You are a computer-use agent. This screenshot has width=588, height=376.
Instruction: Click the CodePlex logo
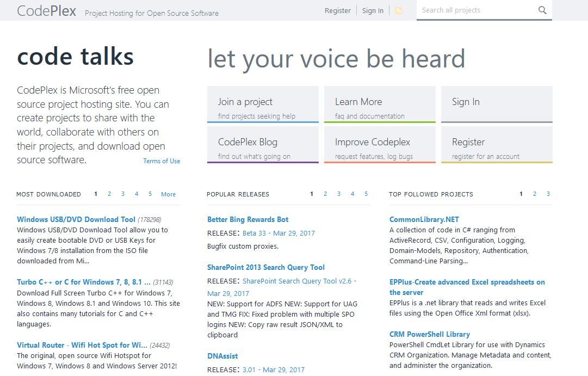(47, 10)
